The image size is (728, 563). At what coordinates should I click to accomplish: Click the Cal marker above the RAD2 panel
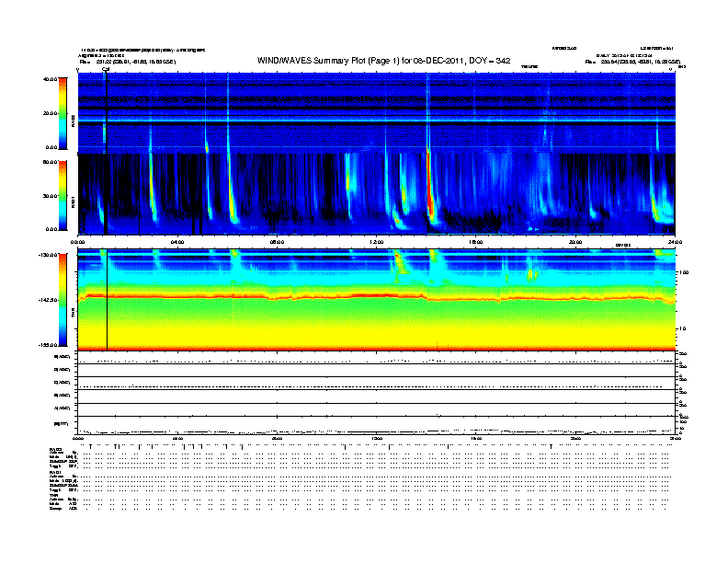click(x=106, y=70)
